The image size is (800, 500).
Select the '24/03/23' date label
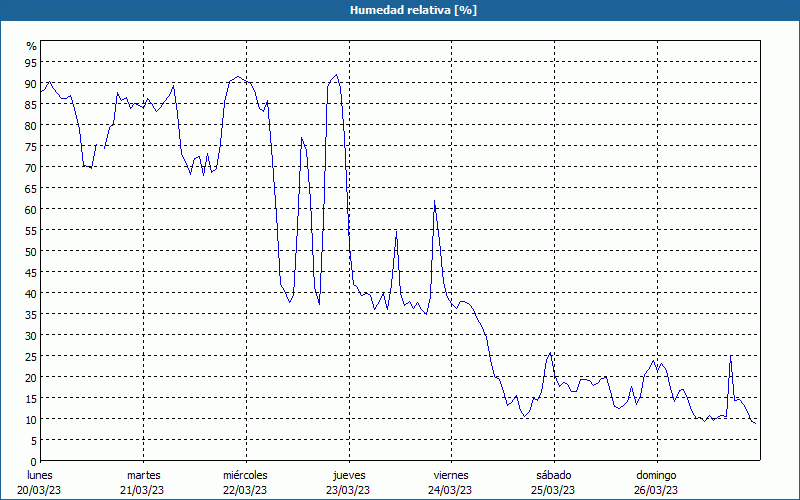pos(451,490)
